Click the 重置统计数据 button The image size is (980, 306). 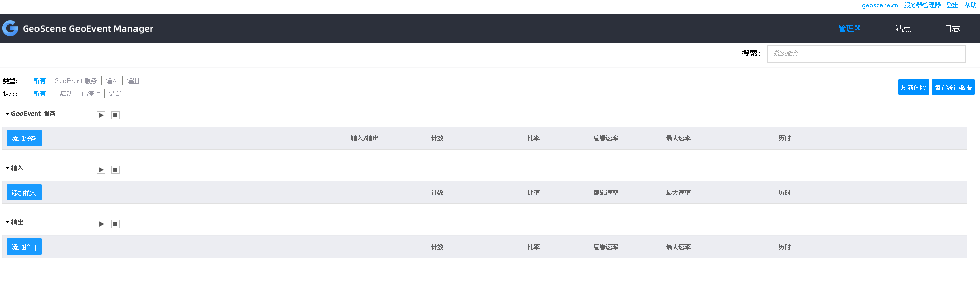tap(952, 87)
